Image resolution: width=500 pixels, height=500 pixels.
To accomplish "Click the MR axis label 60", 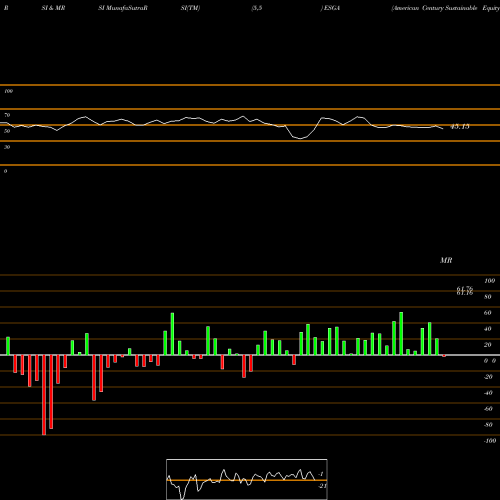I will (x=488, y=313).
